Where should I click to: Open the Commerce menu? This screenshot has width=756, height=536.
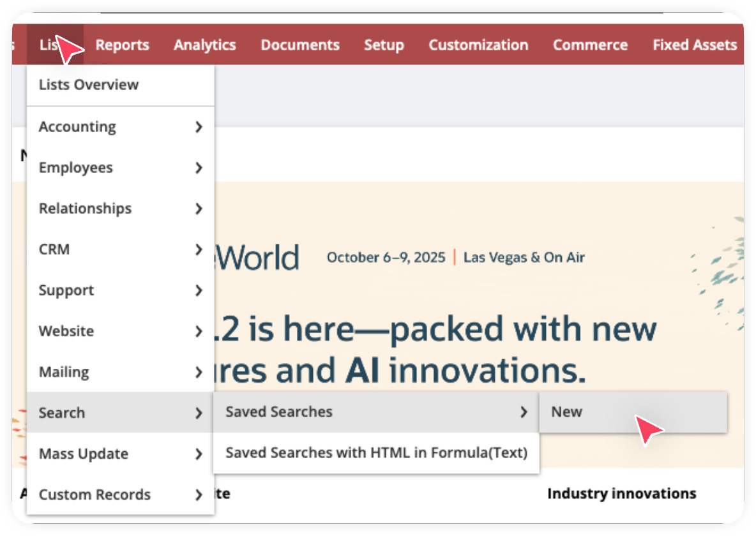pos(590,45)
